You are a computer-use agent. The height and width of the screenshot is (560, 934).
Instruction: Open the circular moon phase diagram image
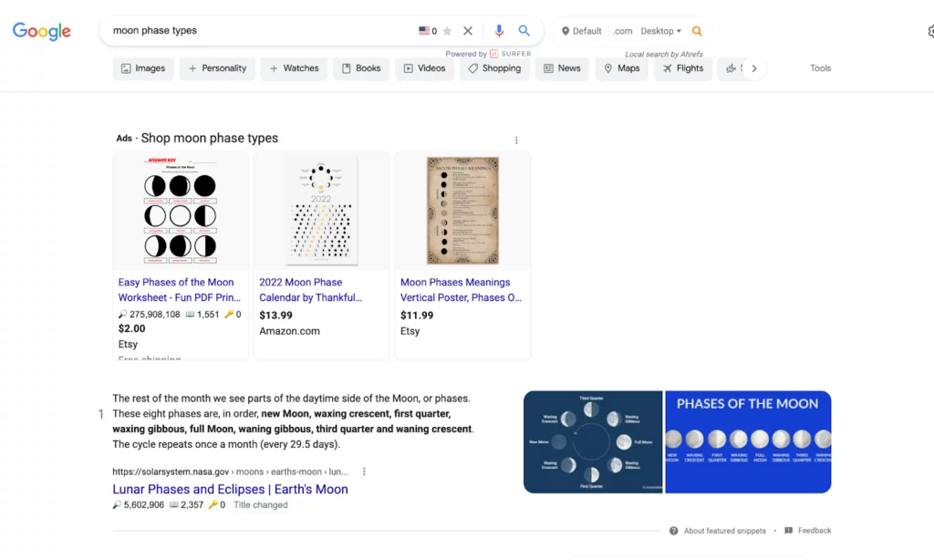[x=593, y=442]
